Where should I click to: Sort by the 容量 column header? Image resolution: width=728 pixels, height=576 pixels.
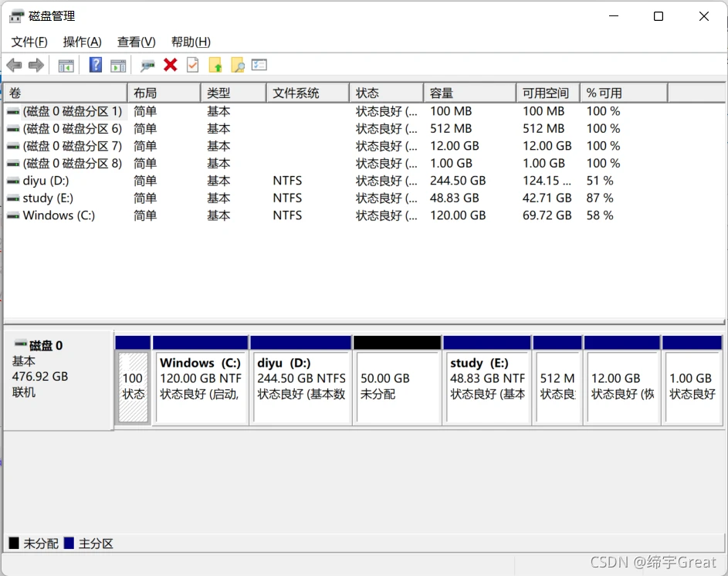pos(470,93)
